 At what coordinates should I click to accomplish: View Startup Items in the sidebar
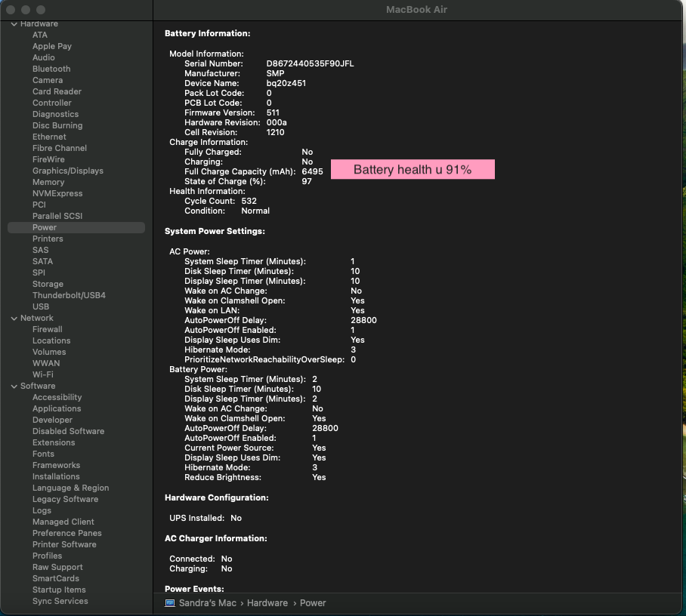(59, 590)
